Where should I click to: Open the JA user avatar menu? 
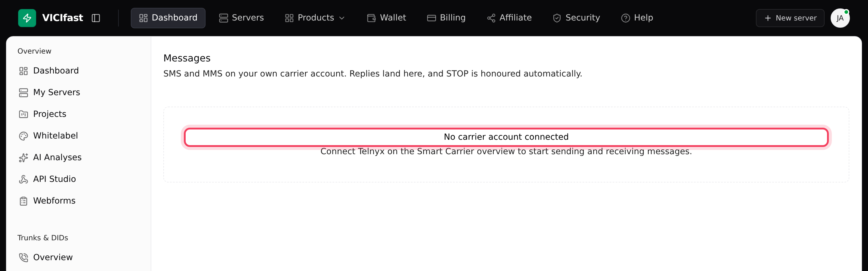[x=840, y=18]
